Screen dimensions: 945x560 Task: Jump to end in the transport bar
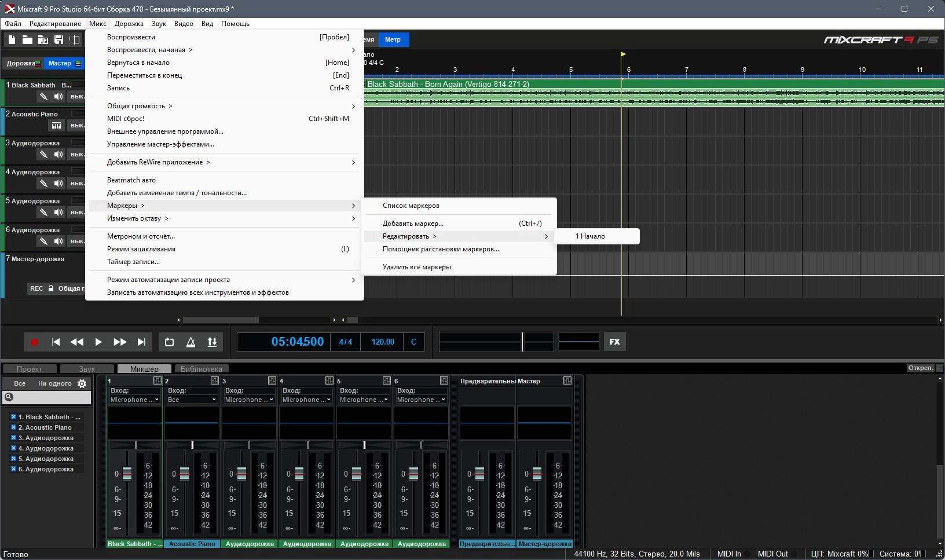tap(141, 342)
